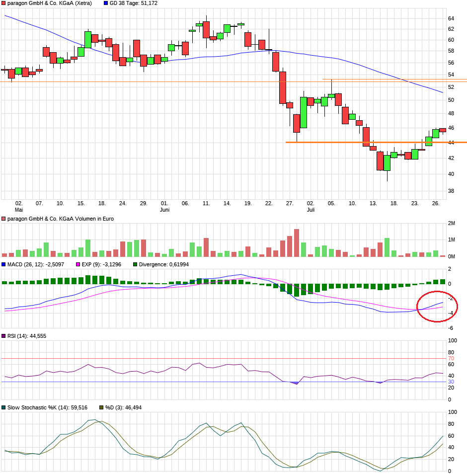467x476 pixels.
Task: Click the '50' price axis label
Action: pos(451,100)
